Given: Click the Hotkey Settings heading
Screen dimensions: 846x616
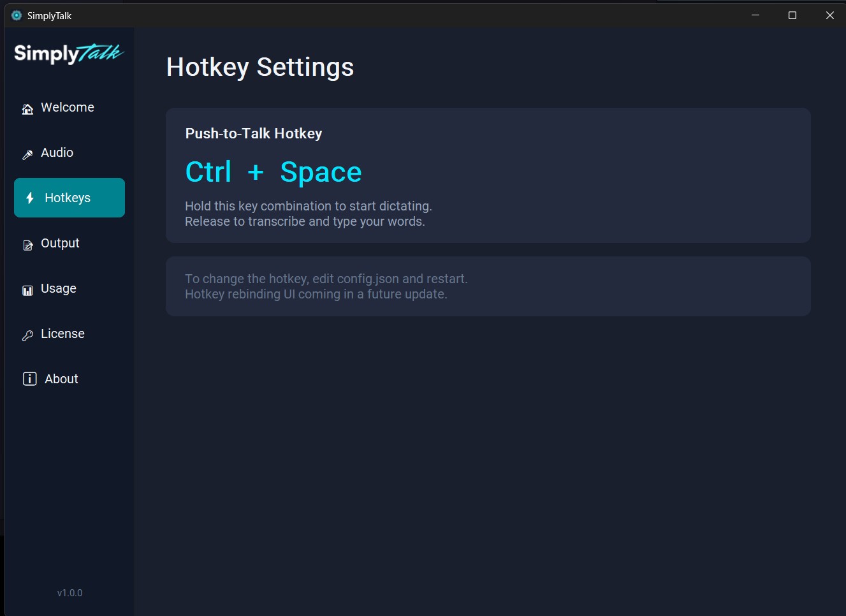Looking at the screenshot, I should pos(260,68).
